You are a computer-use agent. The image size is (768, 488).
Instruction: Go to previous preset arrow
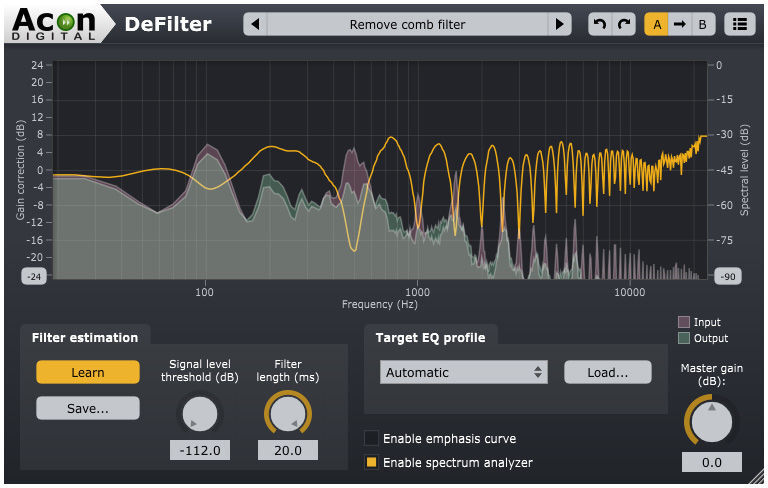point(255,24)
